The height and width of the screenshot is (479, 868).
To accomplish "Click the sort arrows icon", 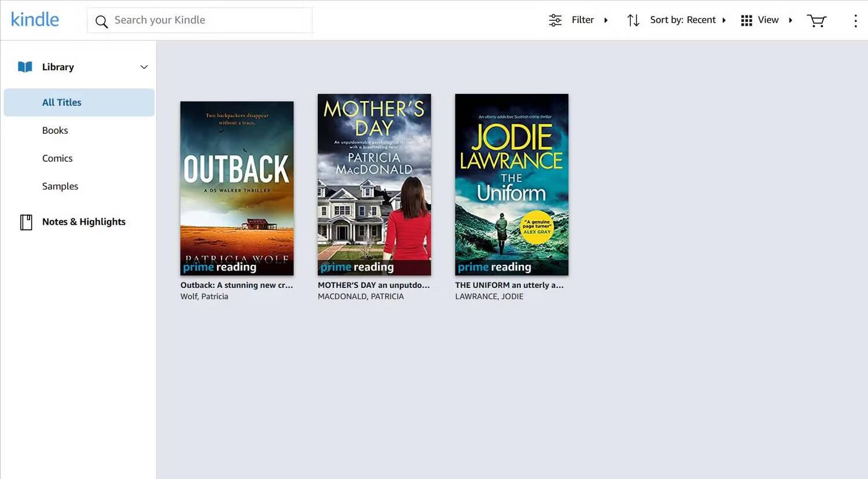I will (x=633, y=20).
